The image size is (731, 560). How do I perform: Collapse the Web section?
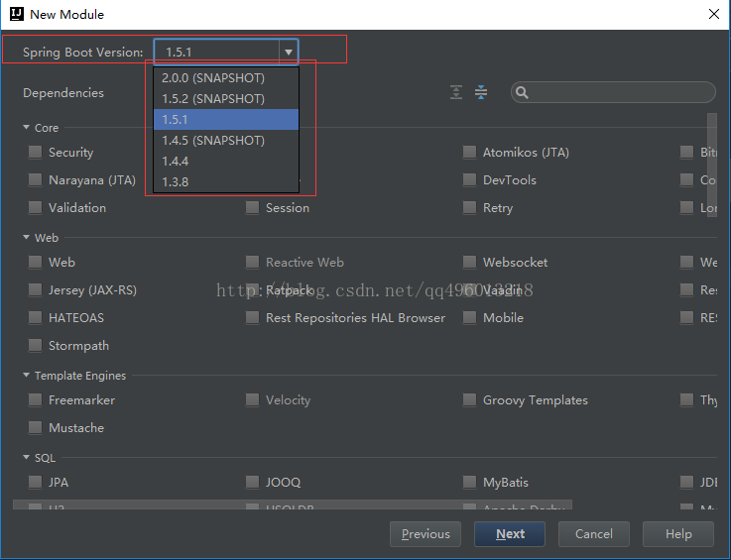point(27,237)
